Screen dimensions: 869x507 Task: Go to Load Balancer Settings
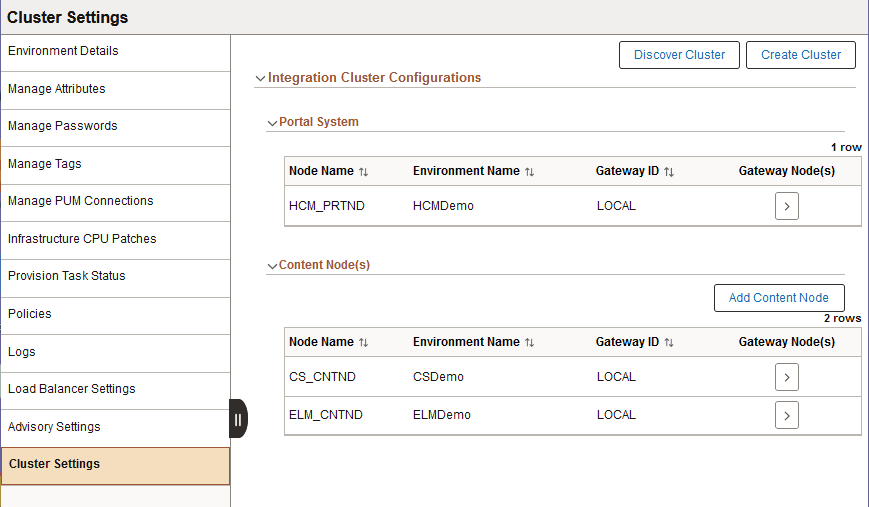[115, 390]
